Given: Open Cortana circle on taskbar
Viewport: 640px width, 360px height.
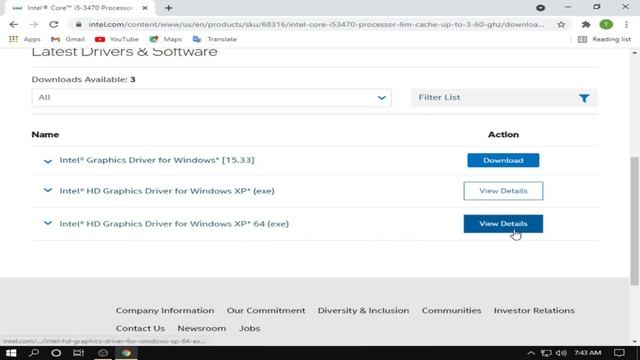Looking at the screenshot, I should coord(56,353).
